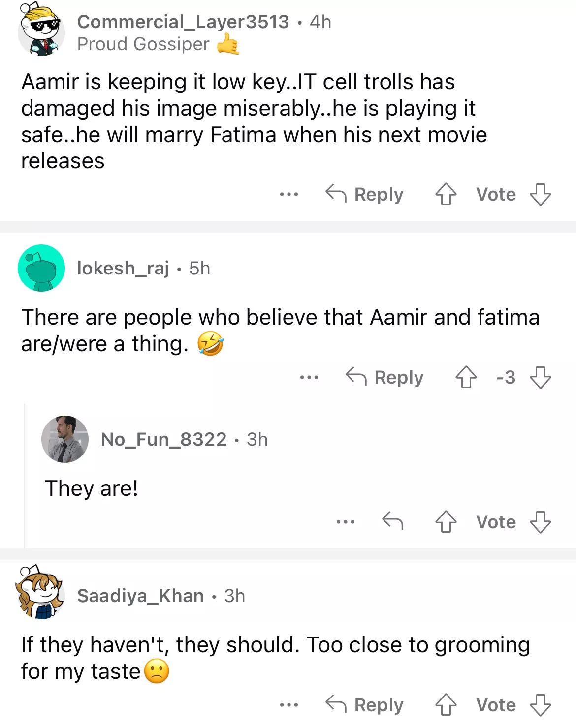This screenshot has height=728, width=576.
Task: Open Commercial_Layer3513's user profile
Action: (183, 22)
